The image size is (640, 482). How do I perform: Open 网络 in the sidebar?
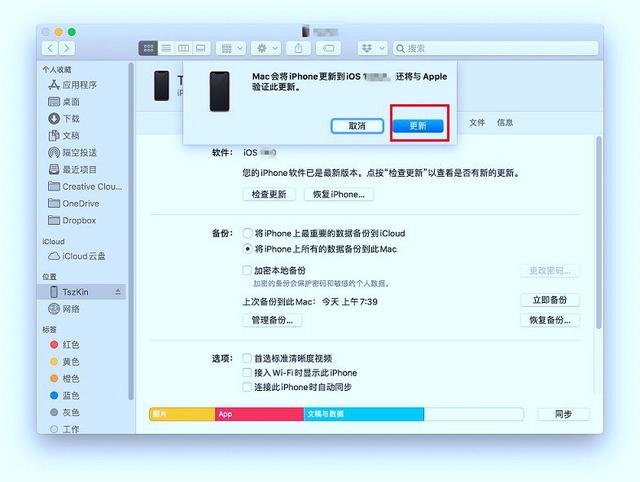point(64,309)
